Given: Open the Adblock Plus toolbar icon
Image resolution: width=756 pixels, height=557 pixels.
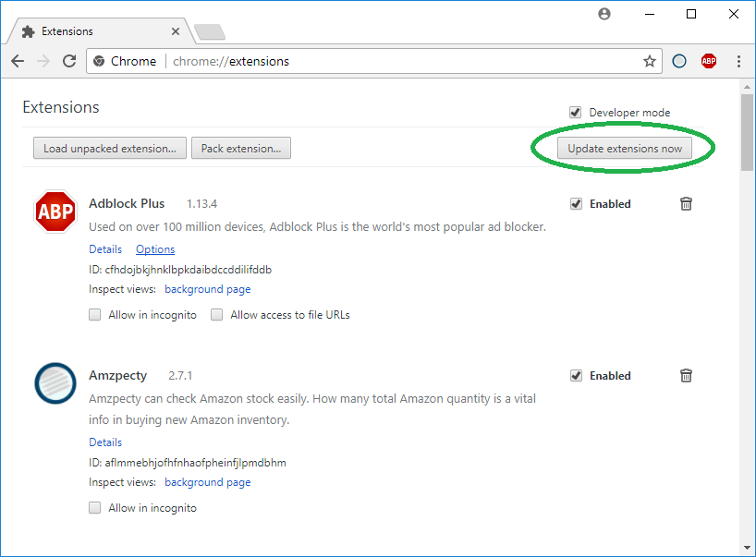Looking at the screenshot, I should [x=709, y=61].
